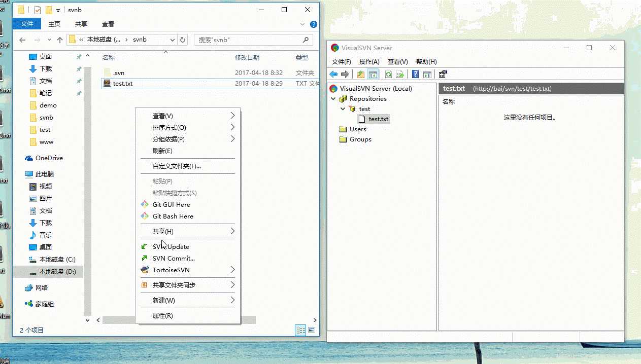641x364 pixels.
Task: Choose SVN Commit... from context menu
Action: pyautogui.click(x=188, y=259)
